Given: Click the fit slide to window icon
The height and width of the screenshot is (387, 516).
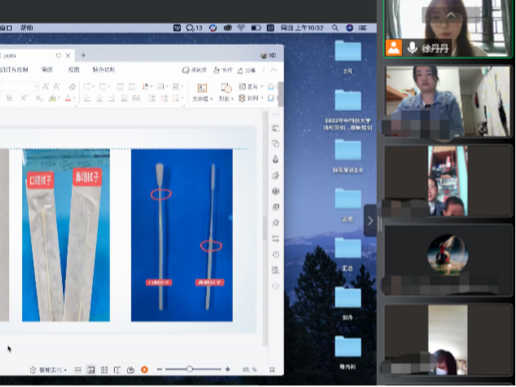Looking at the screenshot, I should [272, 370].
